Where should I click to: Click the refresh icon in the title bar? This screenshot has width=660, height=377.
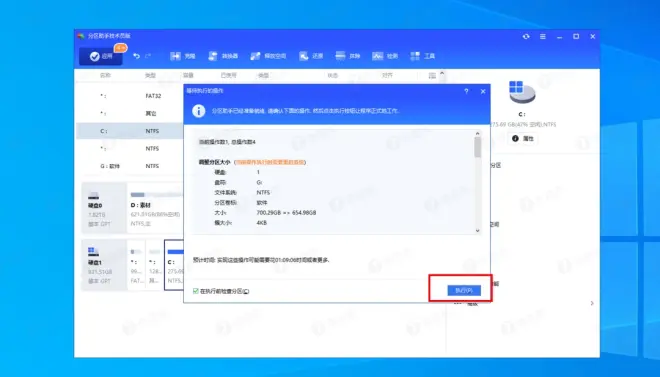coord(526,37)
